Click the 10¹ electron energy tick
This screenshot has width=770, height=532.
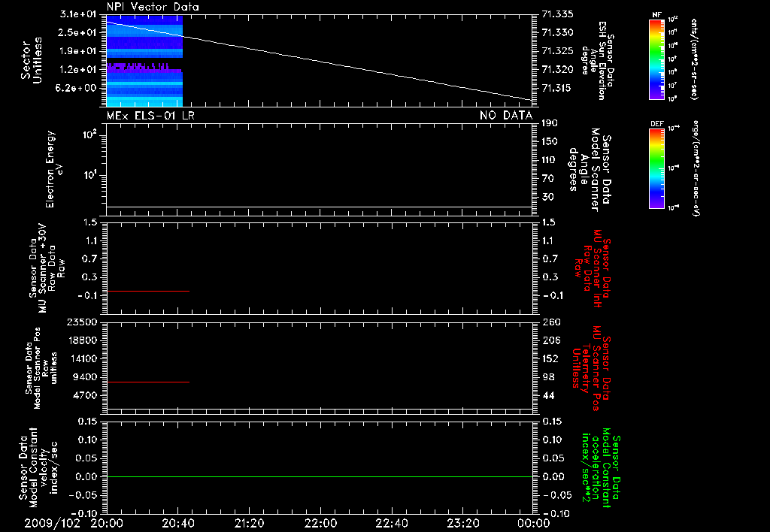click(x=89, y=175)
